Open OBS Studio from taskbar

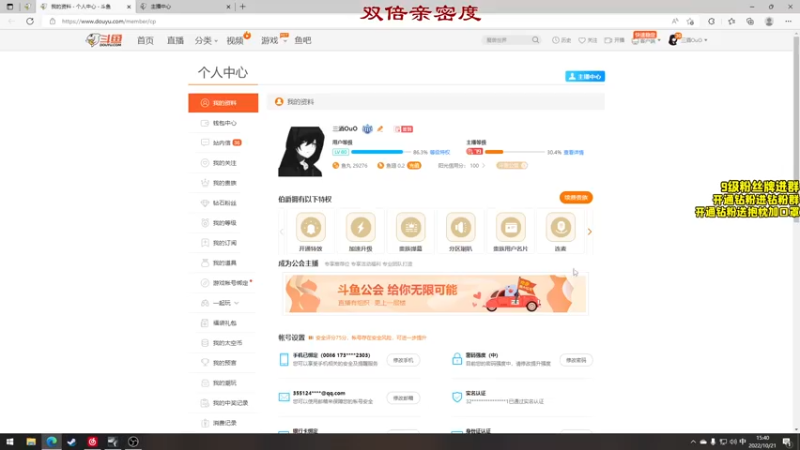tap(133, 442)
